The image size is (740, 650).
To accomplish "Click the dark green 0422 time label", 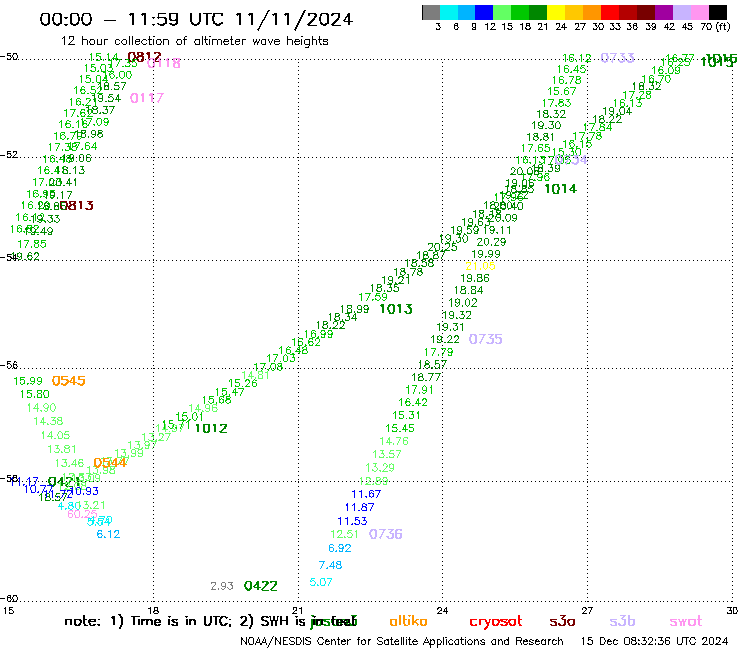I will click(x=261, y=586).
